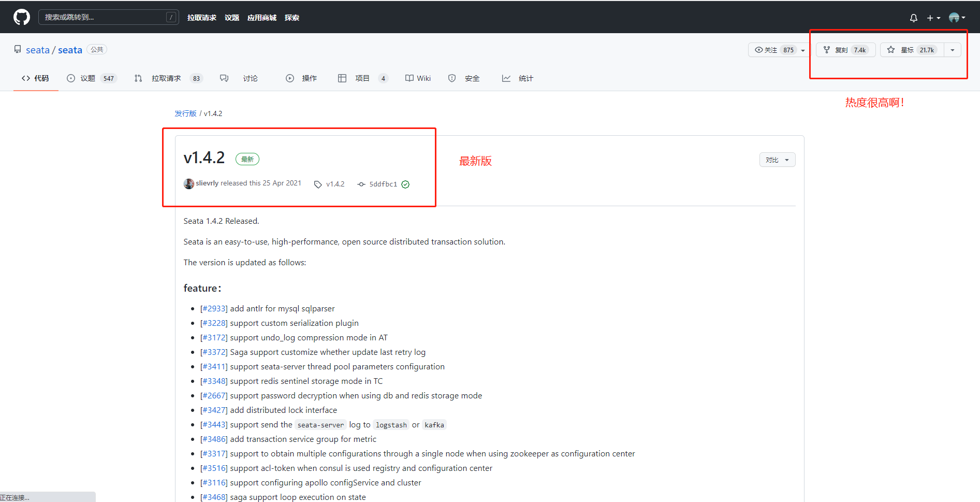Switch to the 安全 tab
This screenshot has width=980, height=502.
[464, 78]
